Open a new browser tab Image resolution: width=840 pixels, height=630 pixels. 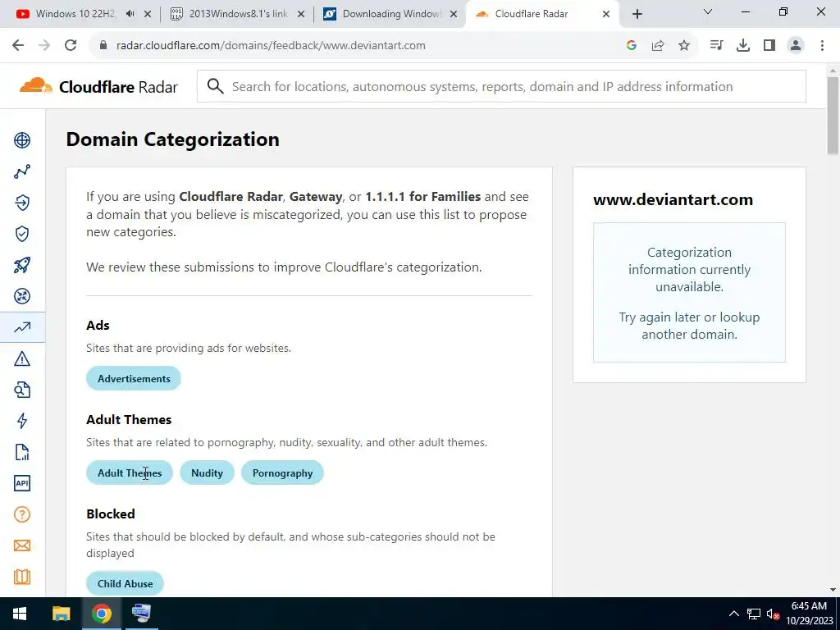pos(637,14)
